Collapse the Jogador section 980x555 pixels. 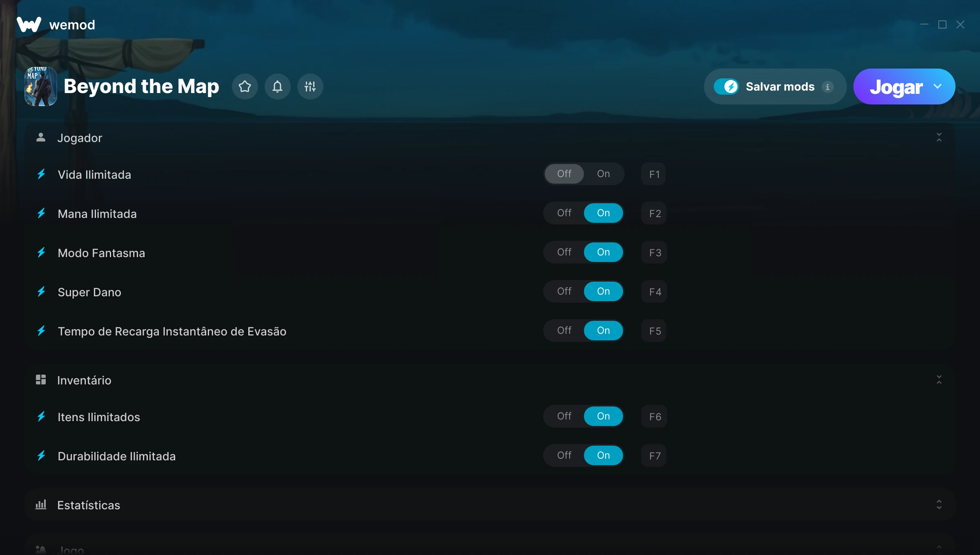coord(939,138)
